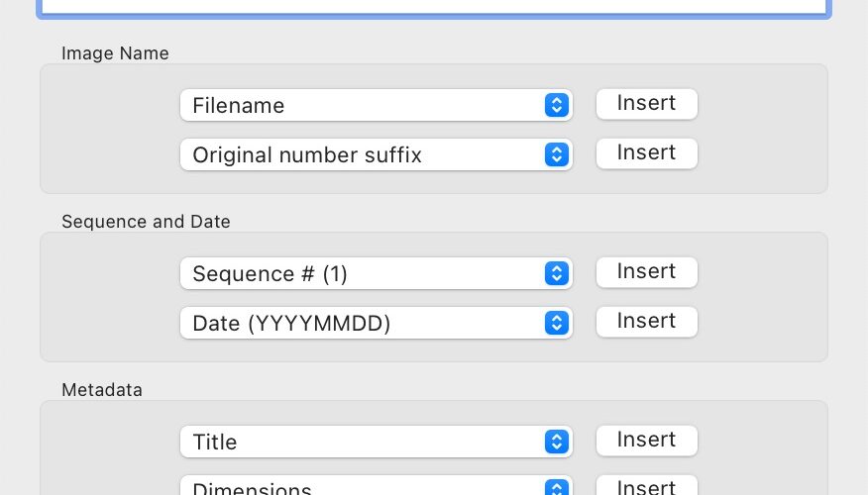The width and height of the screenshot is (868, 495).
Task: Click blue chevron arrows beside Original number suffix
Action: [556, 154]
